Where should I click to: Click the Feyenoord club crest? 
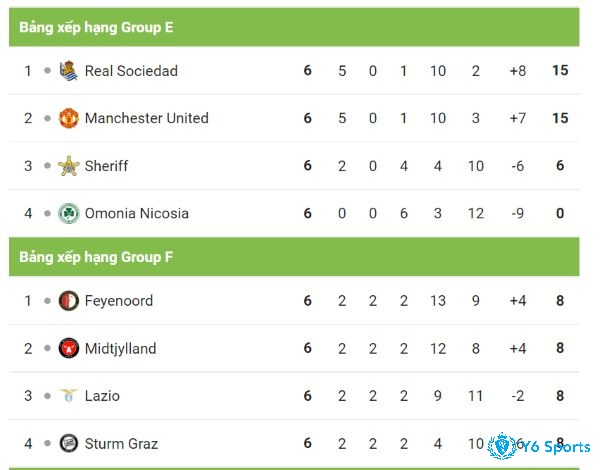(x=68, y=301)
